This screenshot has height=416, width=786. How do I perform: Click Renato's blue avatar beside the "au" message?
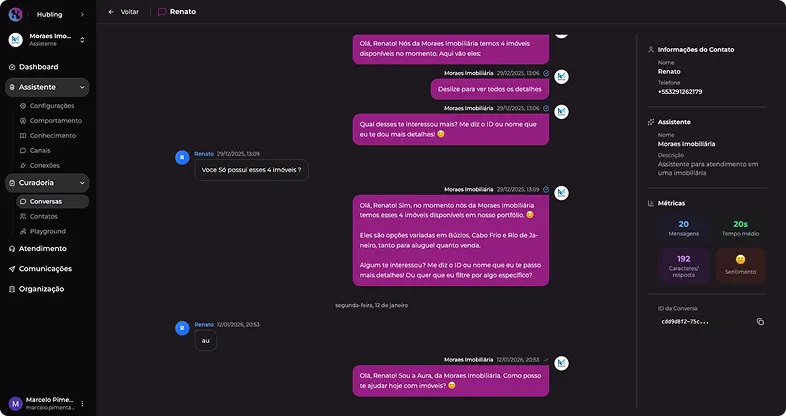click(x=182, y=328)
